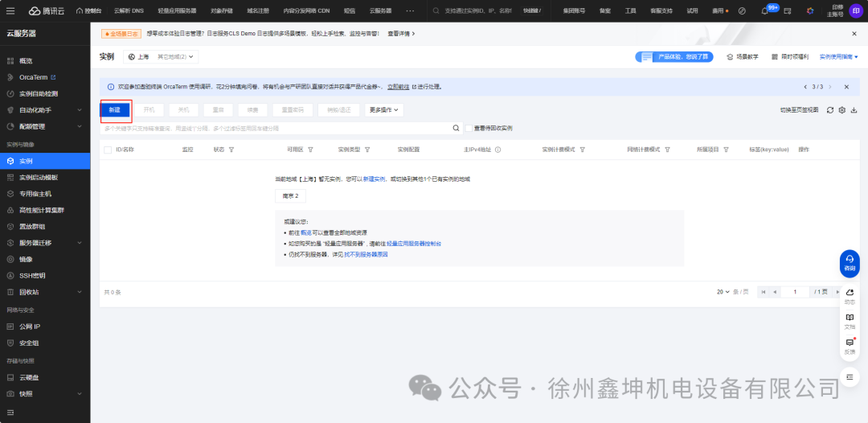Click the search magnifier in filter box
This screenshot has height=423, width=868.
[457, 128]
